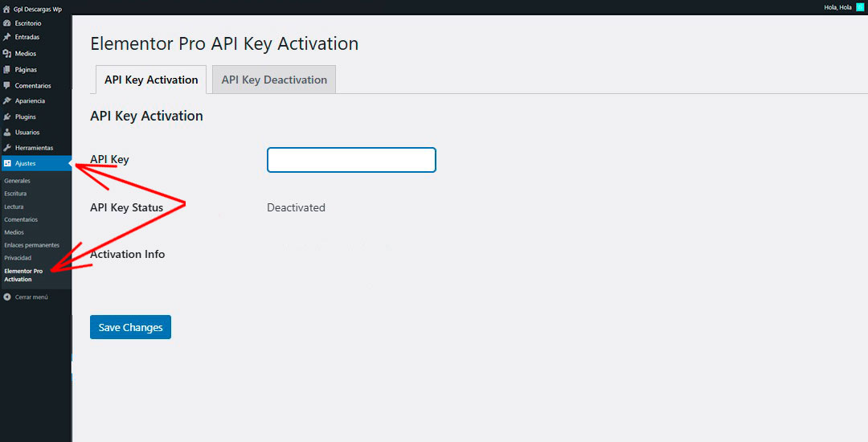Select the Ajustes settings menu
Screen dimensions: 868x442
pos(35,163)
